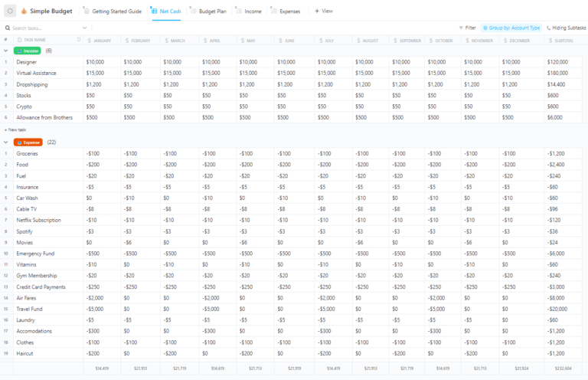Open the Air Fares task
This screenshot has height=380, width=588.
tap(26, 298)
